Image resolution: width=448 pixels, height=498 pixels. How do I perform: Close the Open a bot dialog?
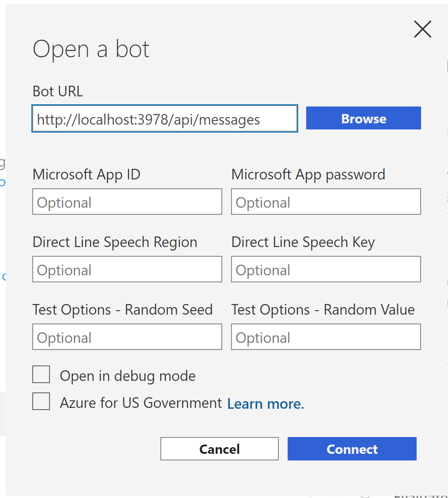[x=423, y=29]
